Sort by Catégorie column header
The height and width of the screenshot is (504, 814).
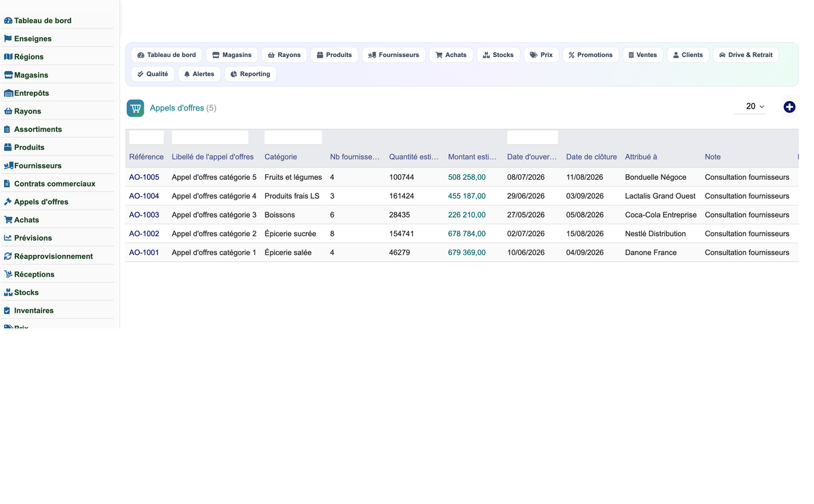tap(281, 157)
